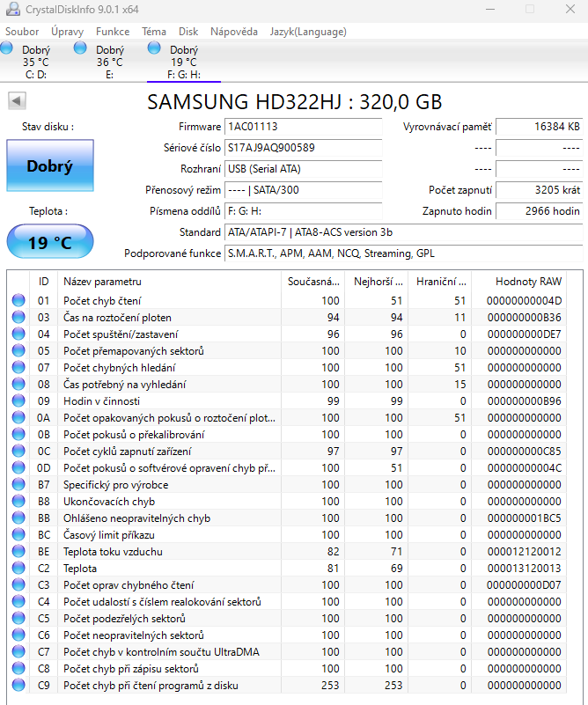Click the 19 °C temperature button
588x705 pixels.
(x=49, y=243)
